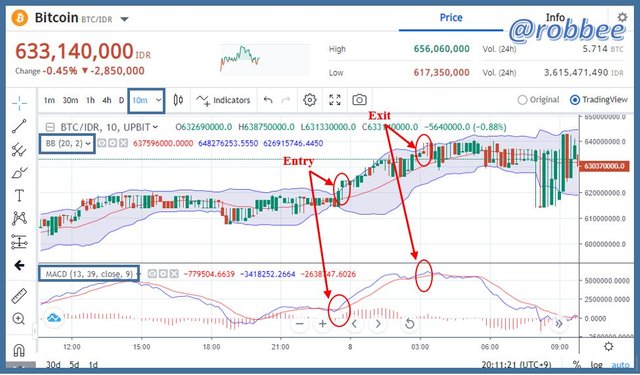The height and width of the screenshot is (375, 640).
Task: Open the candlestick chart style selector
Action: [178, 100]
